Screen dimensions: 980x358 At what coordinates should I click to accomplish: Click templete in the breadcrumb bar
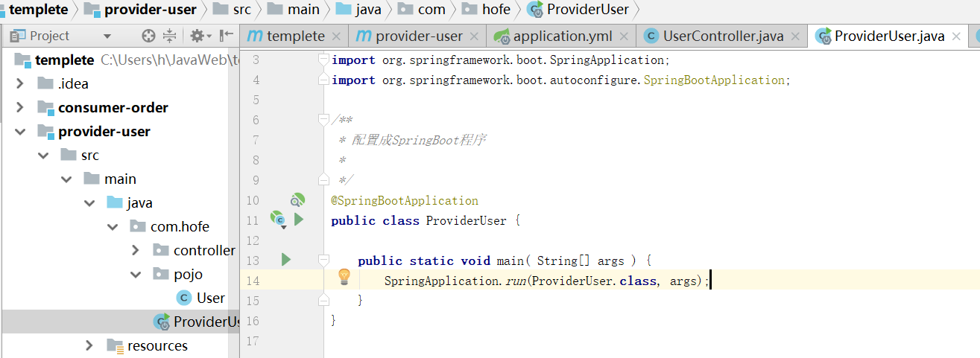click(x=38, y=10)
